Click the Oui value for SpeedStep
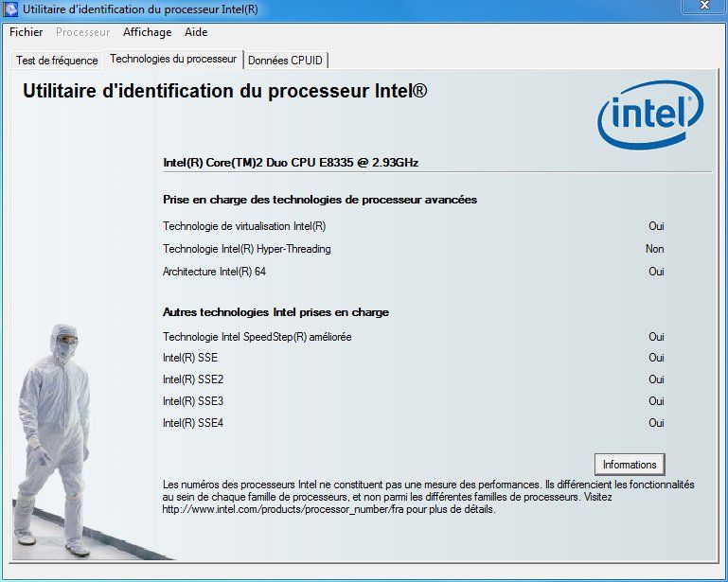This screenshot has height=582, width=728. [x=656, y=337]
